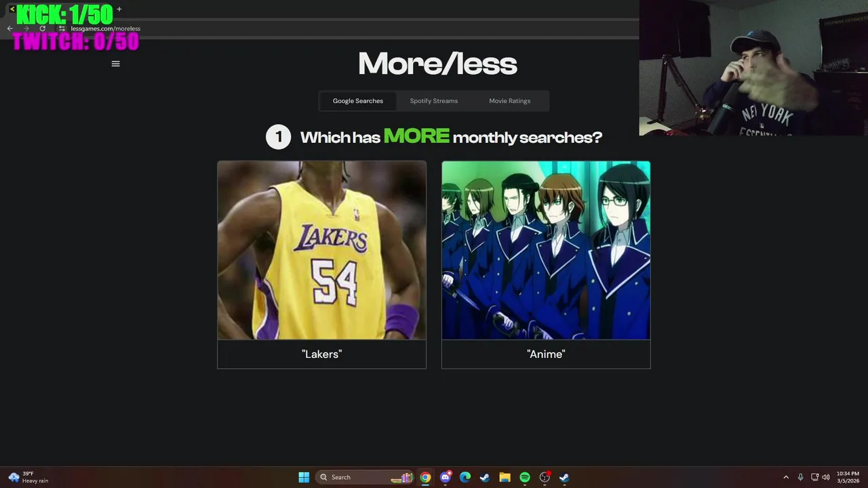Open File Explorer from the taskbar
Viewport: 868px width, 488px height.
505,477
